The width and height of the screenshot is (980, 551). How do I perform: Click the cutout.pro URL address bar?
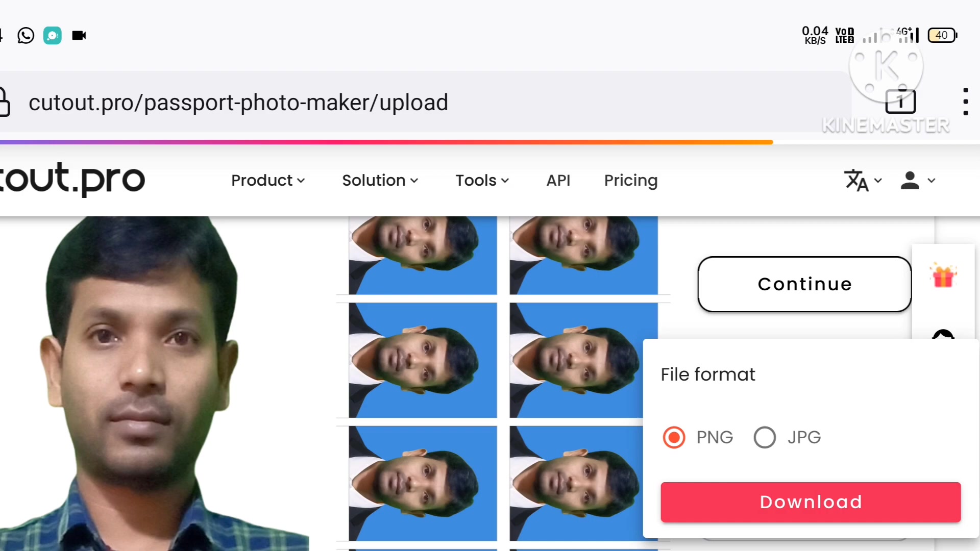click(238, 103)
